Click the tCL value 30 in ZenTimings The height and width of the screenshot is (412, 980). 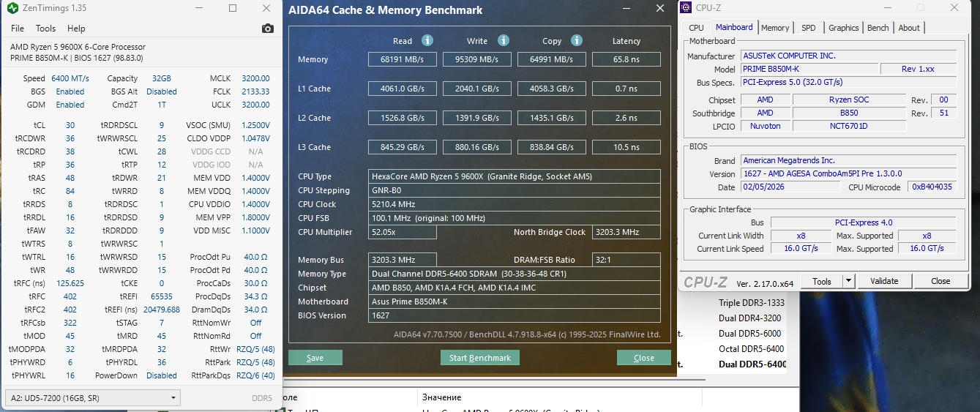point(70,125)
